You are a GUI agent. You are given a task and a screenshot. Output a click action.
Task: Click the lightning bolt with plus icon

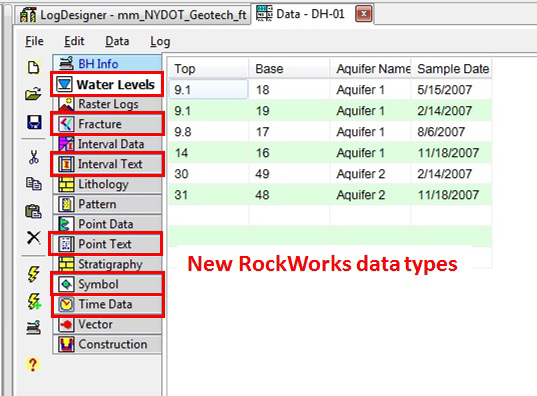pyautogui.click(x=34, y=301)
